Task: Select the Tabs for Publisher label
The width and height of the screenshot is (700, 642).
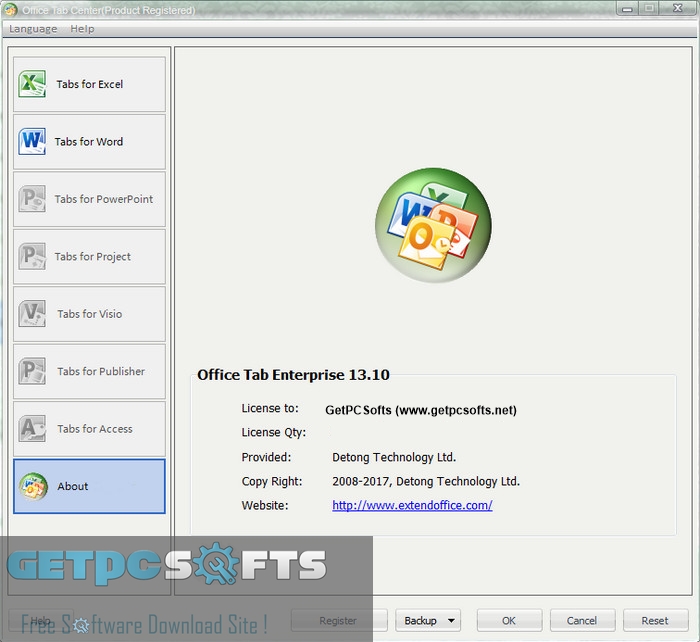Action: tap(101, 371)
